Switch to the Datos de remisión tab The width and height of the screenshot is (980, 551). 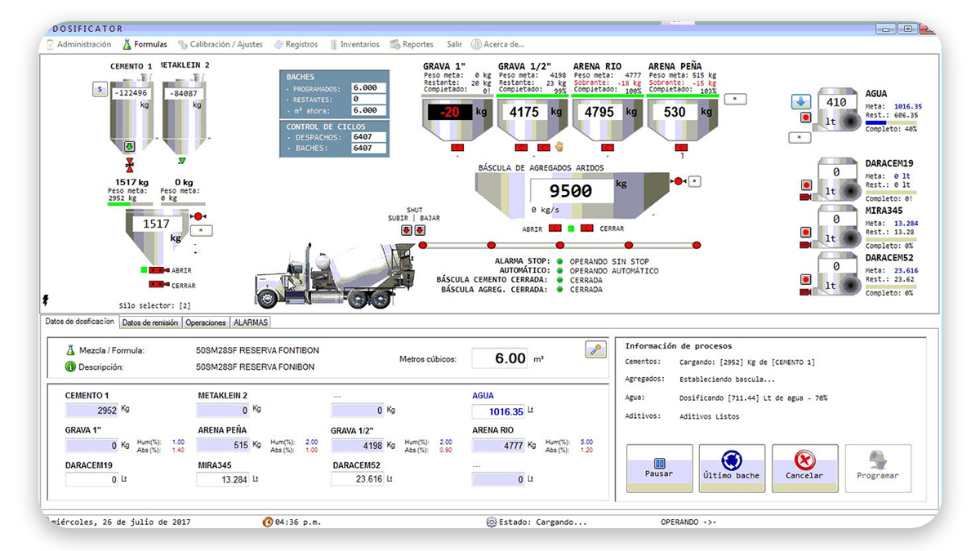(x=149, y=322)
